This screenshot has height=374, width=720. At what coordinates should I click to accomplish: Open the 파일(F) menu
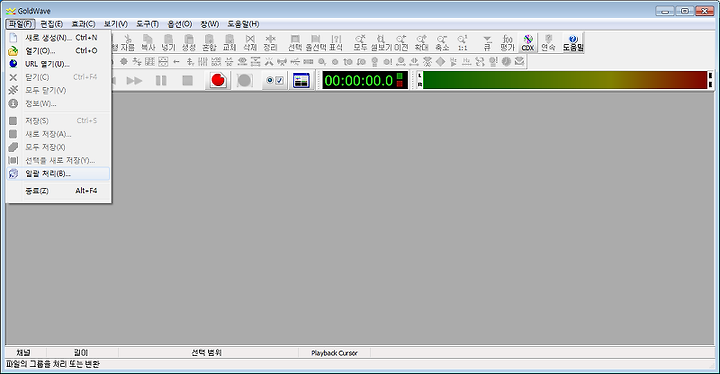(20, 24)
